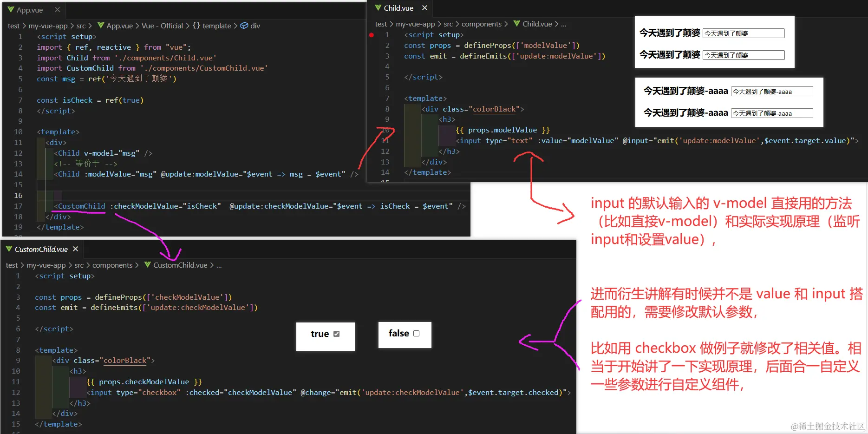Close the Child.vue editor tab
The width and height of the screenshot is (868, 434).
424,8
